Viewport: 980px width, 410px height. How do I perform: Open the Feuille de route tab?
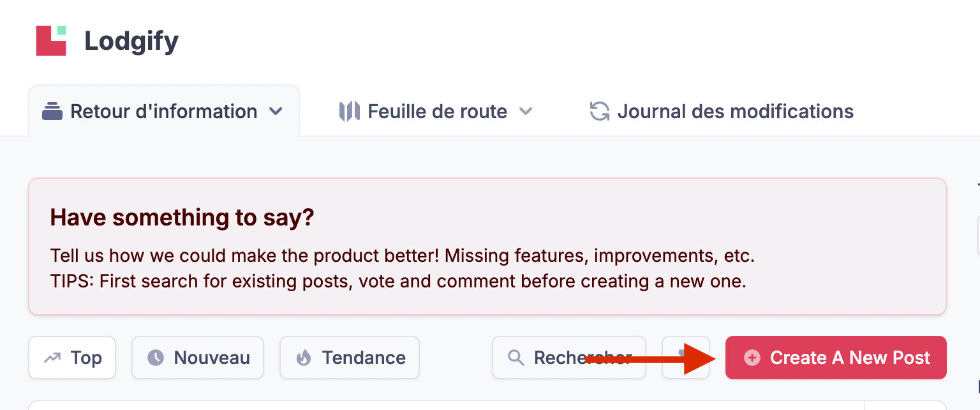click(437, 112)
